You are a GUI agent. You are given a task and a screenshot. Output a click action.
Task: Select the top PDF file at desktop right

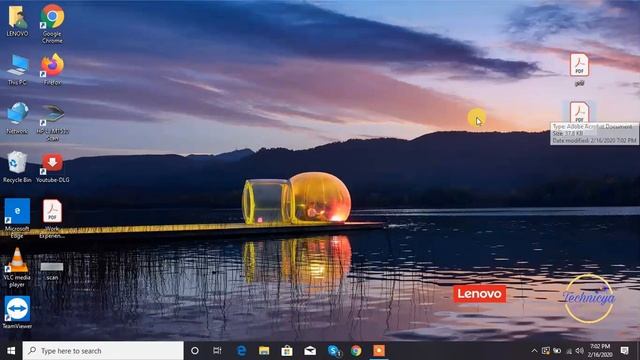coord(579,69)
